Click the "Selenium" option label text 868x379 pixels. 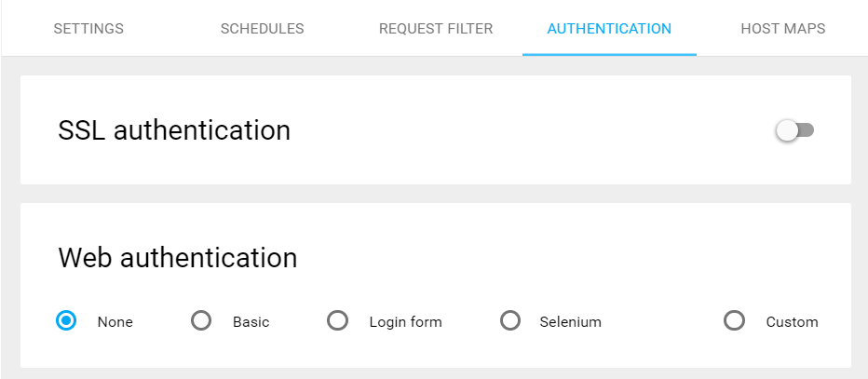click(x=570, y=322)
